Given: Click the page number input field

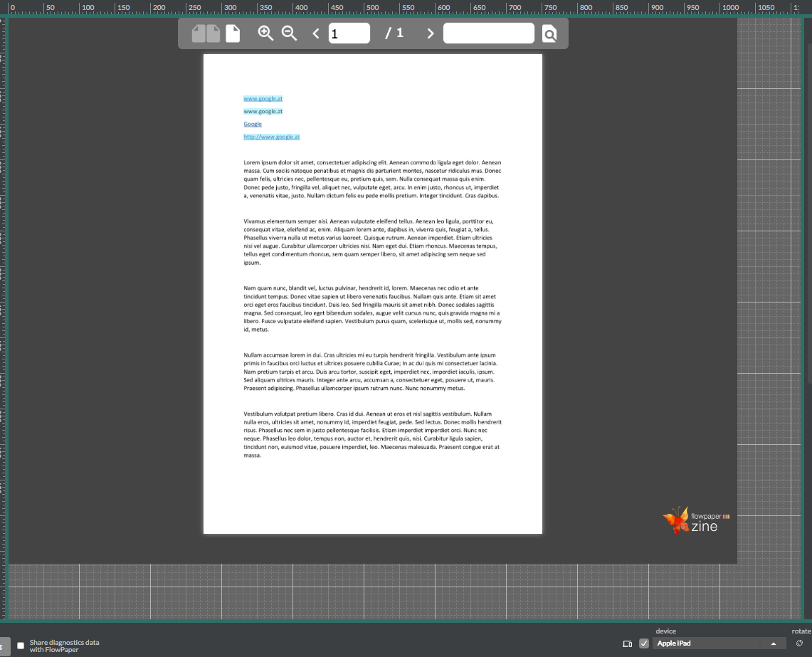Looking at the screenshot, I should (349, 33).
